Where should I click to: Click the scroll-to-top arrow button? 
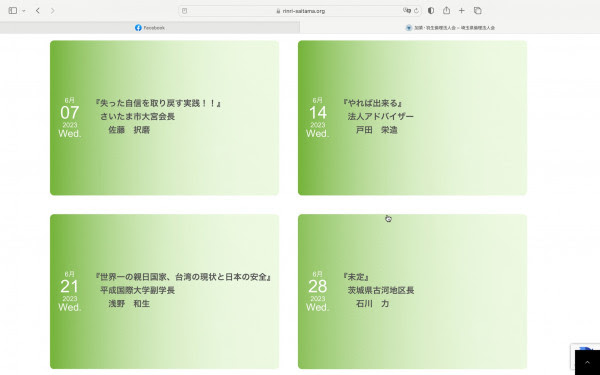(587, 362)
